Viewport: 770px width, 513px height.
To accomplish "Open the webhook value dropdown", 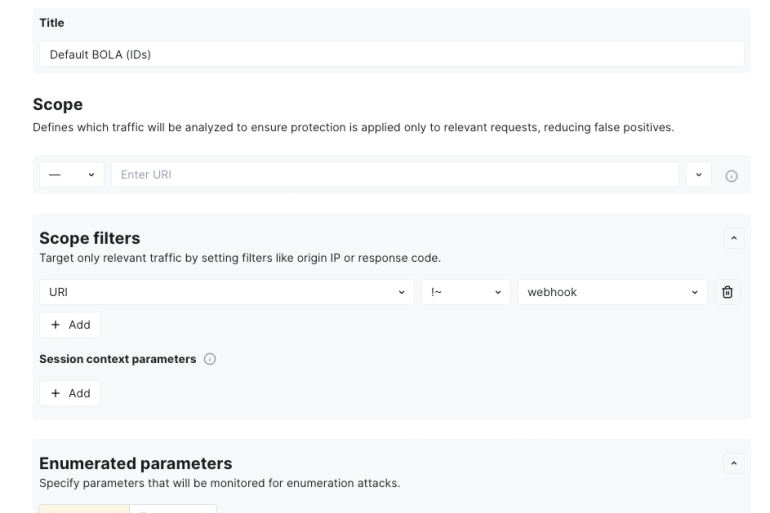I will [x=611, y=292].
